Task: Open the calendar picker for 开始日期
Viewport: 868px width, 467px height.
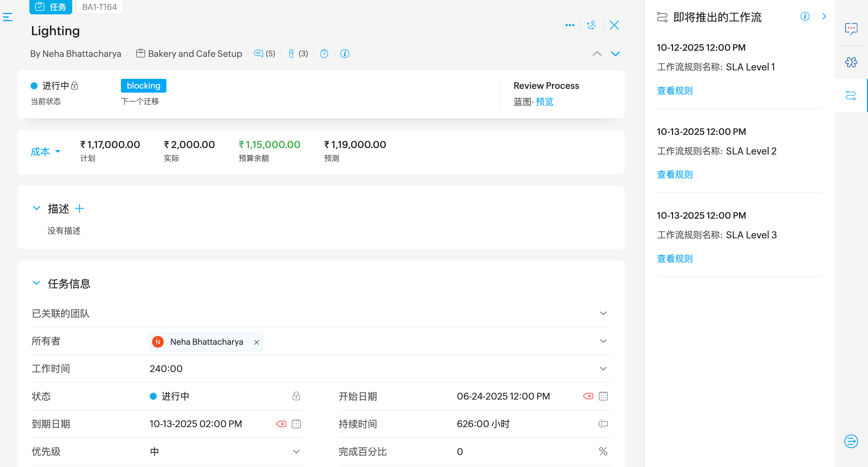Action: pos(603,396)
